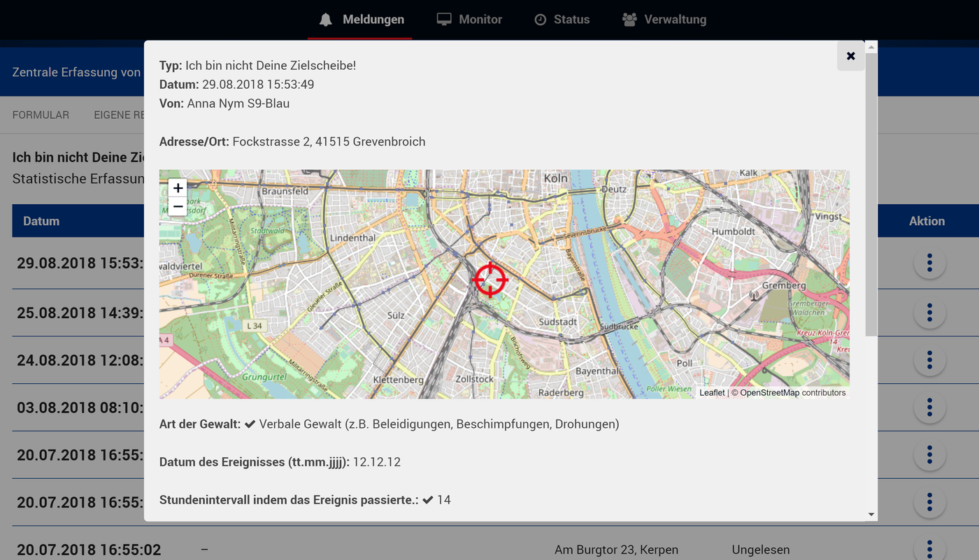Click the red crosshair marker on the map
Viewport: 979px width, 560px height.
(x=490, y=280)
